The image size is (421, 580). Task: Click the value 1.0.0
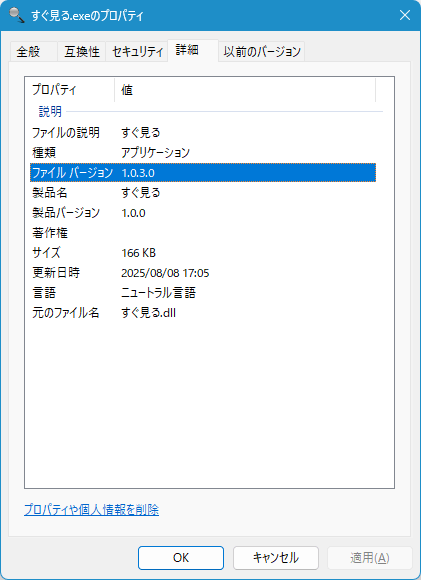[x=133, y=213]
